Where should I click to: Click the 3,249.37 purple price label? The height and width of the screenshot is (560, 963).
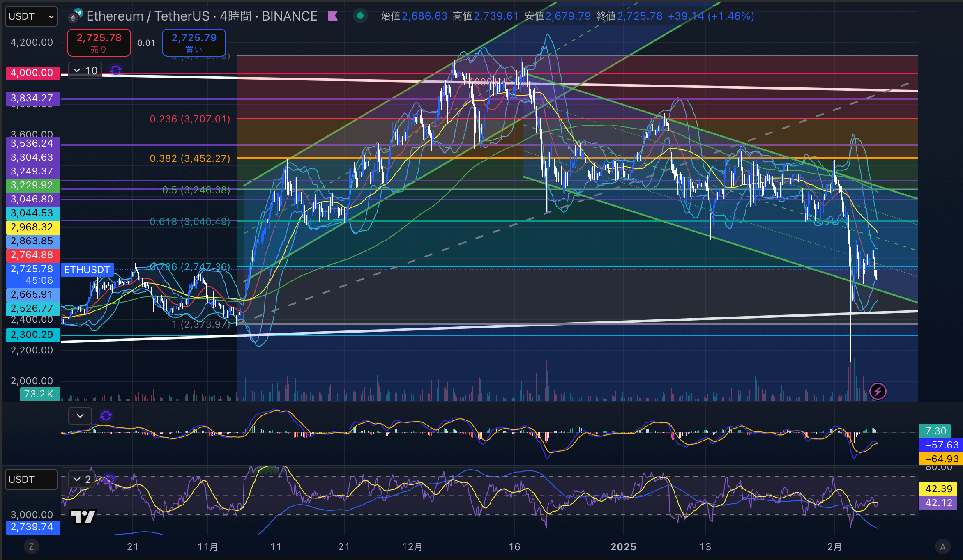tap(32, 171)
